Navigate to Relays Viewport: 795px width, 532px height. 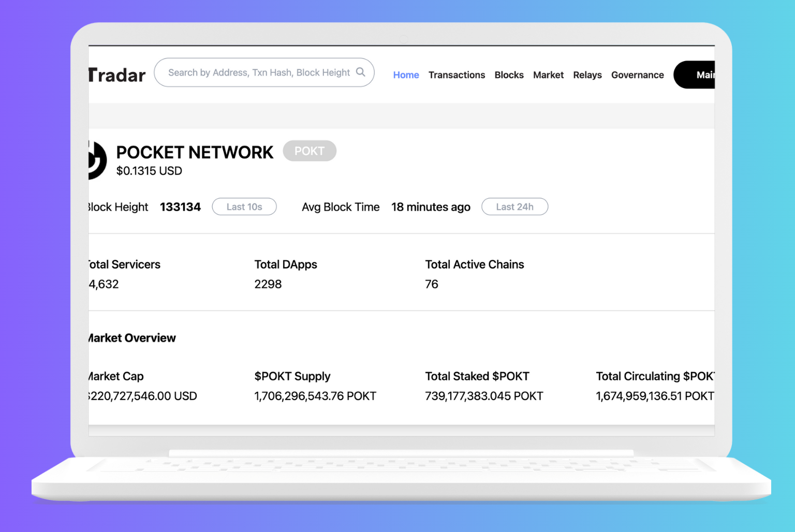[x=587, y=75]
